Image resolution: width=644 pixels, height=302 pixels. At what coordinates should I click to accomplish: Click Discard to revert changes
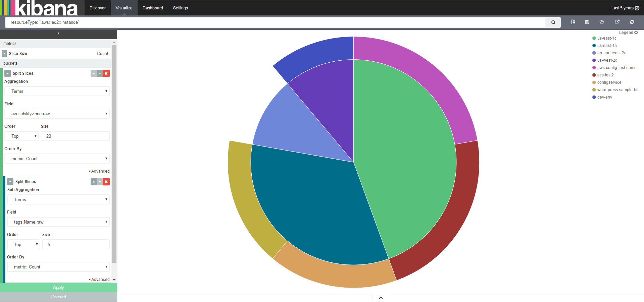(58, 297)
